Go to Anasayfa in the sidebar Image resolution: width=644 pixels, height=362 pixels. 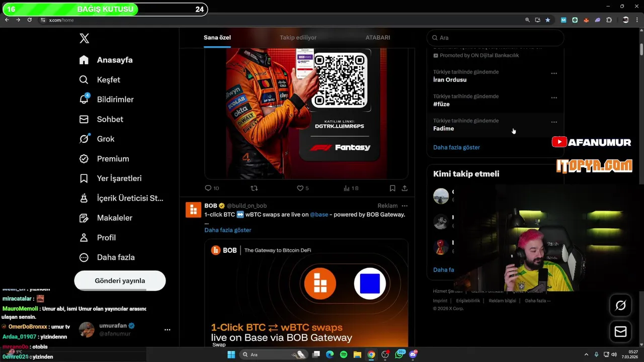[x=106, y=60]
